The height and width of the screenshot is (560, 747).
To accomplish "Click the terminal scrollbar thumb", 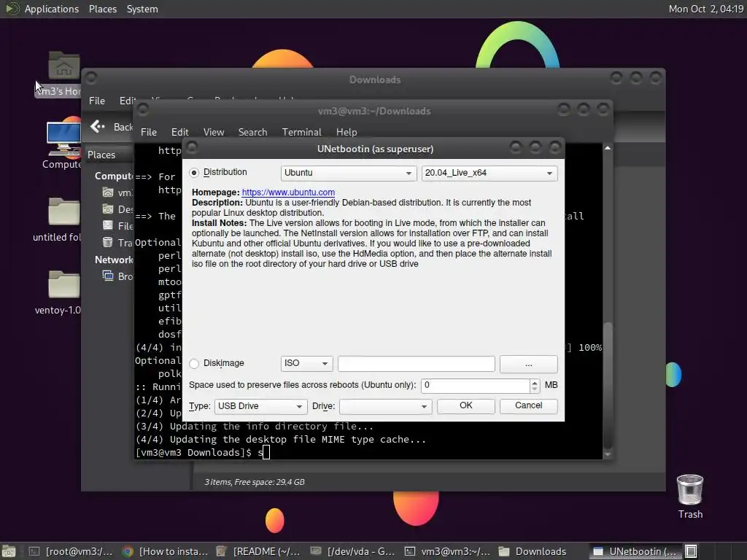I will pos(608,385).
